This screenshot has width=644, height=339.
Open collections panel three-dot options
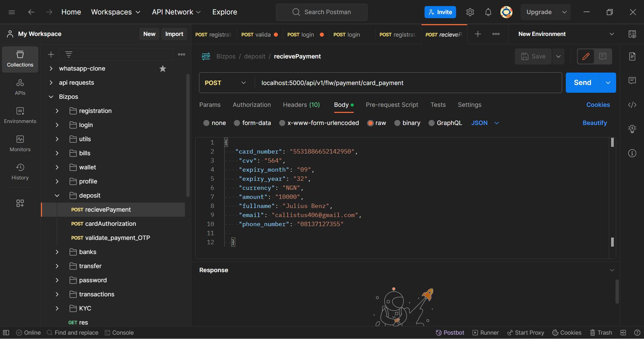click(x=182, y=54)
